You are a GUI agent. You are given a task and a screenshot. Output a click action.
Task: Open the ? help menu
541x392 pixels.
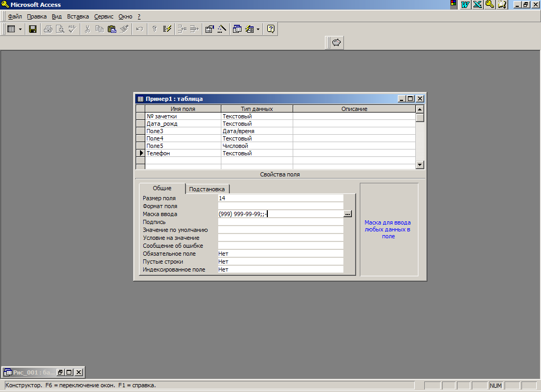click(139, 16)
